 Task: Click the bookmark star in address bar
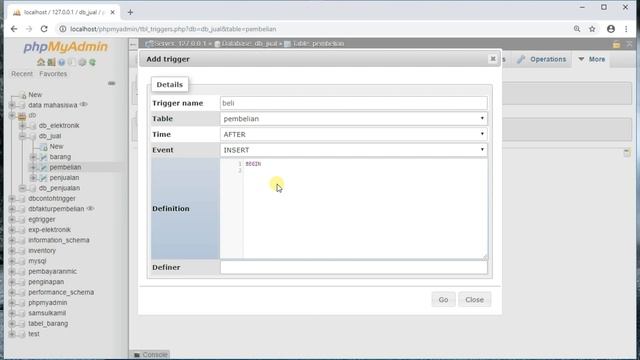[592, 29]
